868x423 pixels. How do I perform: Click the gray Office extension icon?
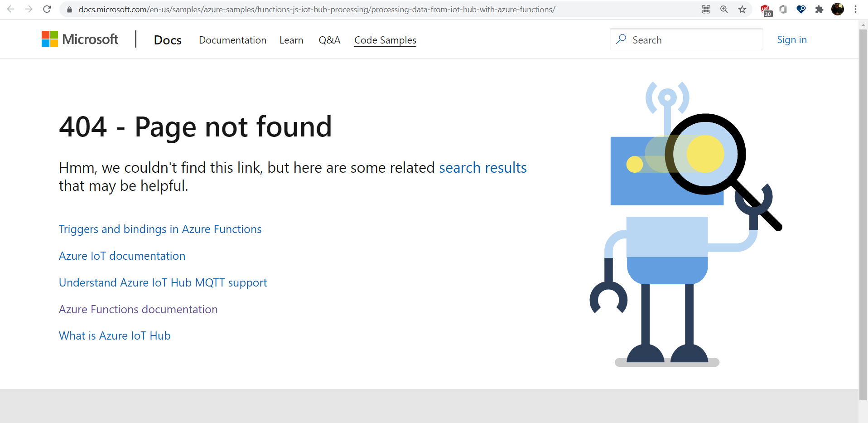pos(783,9)
